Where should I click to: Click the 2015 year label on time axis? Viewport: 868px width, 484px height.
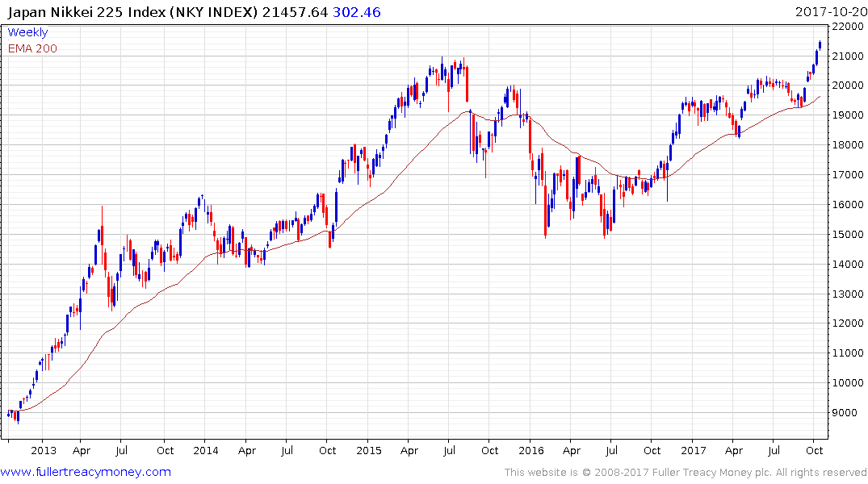(x=369, y=450)
